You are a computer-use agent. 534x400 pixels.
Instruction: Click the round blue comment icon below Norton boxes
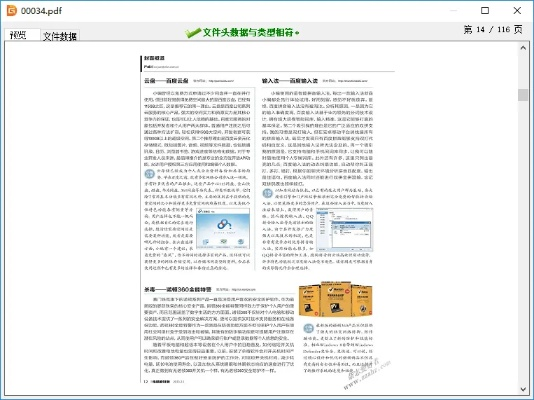309,329
